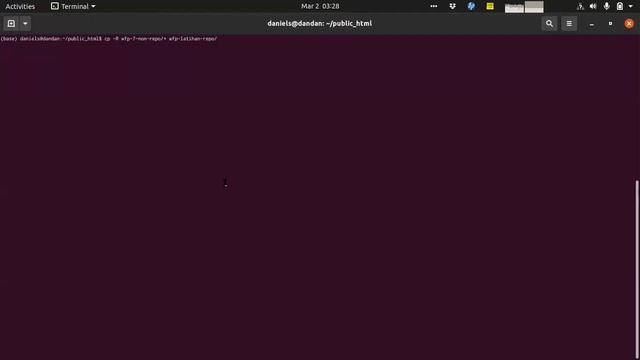Expand the new tab options dropdown
Viewport: 640px width, 360px height.
(x=25, y=24)
